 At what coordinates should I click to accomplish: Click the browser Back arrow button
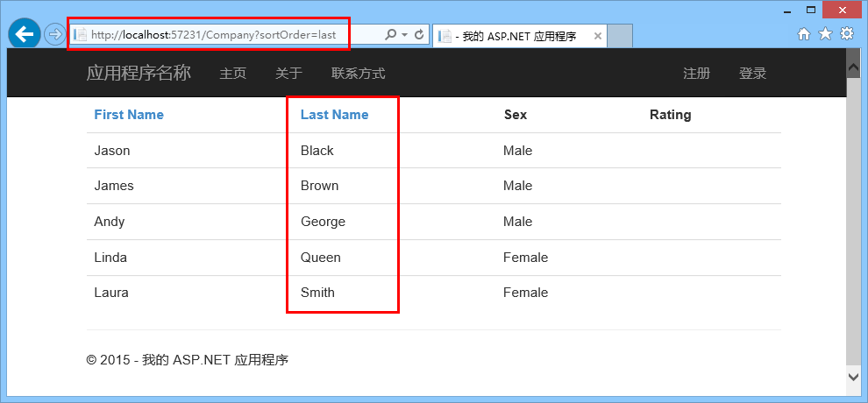click(x=24, y=33)
